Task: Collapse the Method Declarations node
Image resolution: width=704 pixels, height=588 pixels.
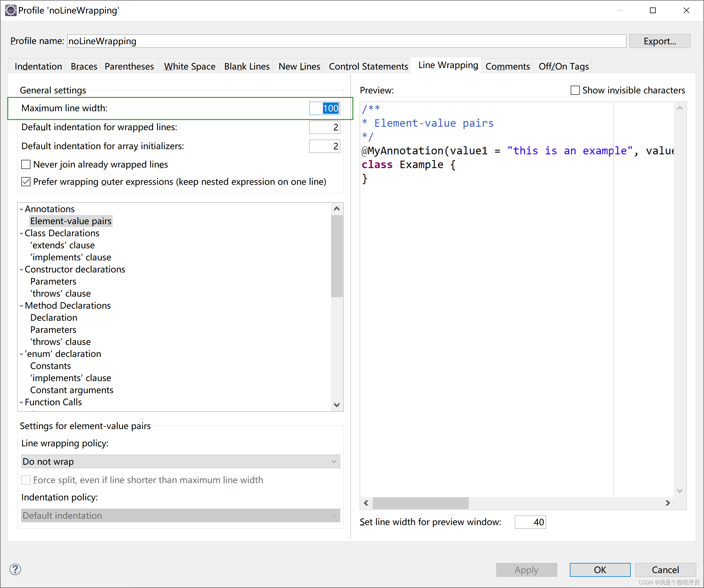Action: coord(22,306)
